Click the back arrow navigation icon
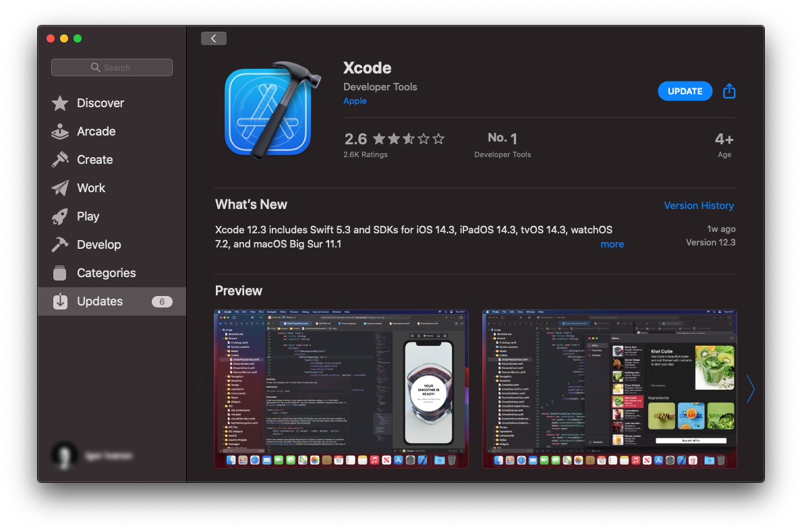 [214, 38]
